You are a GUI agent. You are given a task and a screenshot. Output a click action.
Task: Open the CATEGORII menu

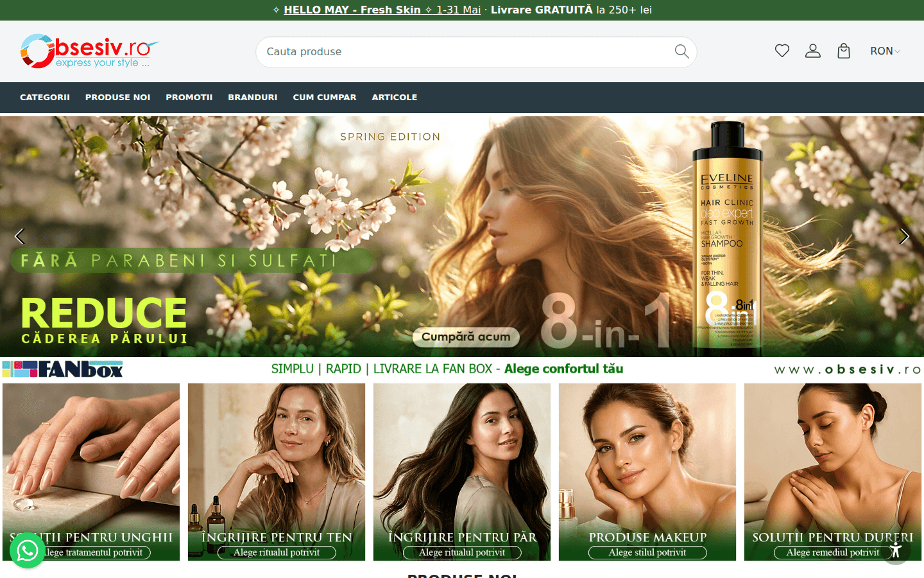[45, 98]
